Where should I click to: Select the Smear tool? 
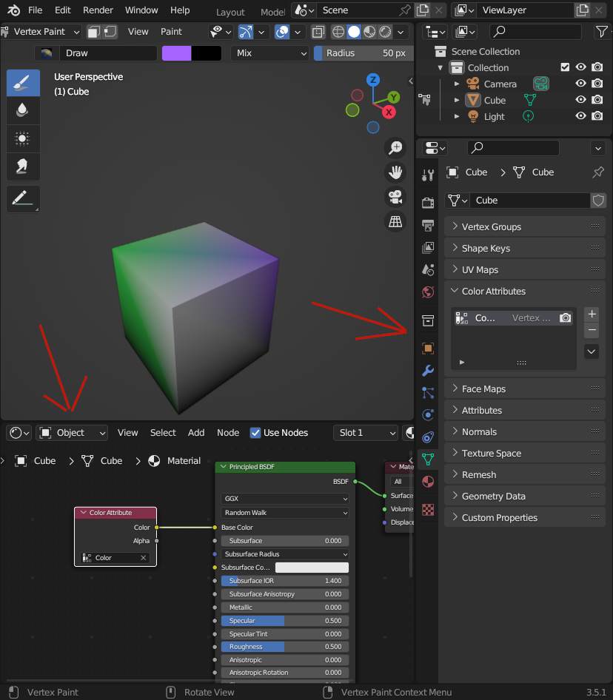pos(23,166)
